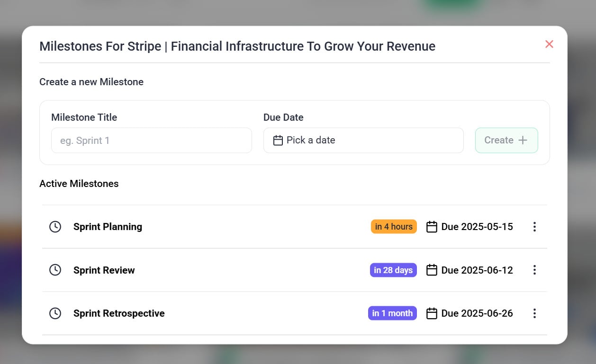The image size is (596, 364).
Task: Select the Sprint Retrospective milestone title
Action: click(x=119, y=313)
